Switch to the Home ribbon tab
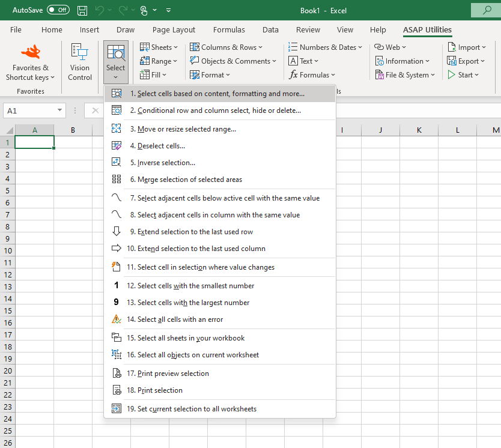This screenshot has width=501, height=448. click(52, 29)
